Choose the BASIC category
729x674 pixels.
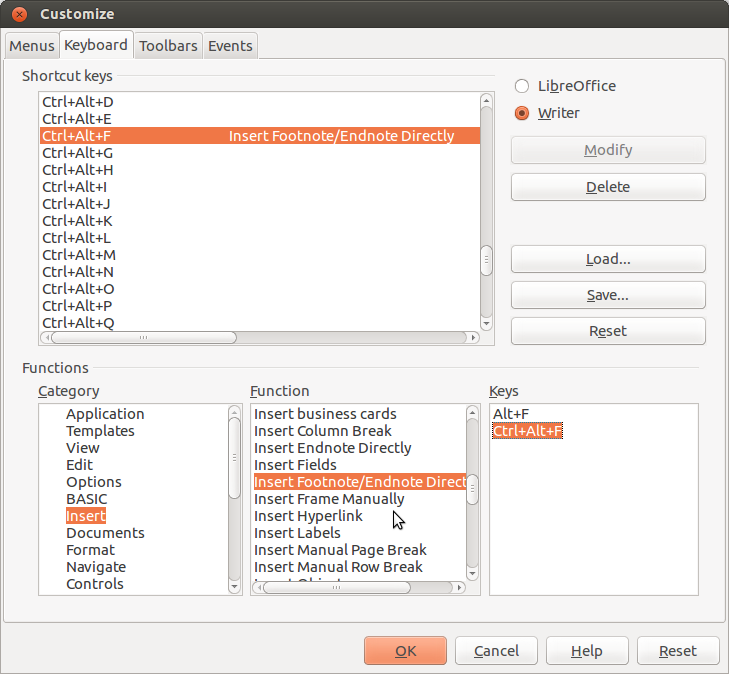tap(86, 499)
